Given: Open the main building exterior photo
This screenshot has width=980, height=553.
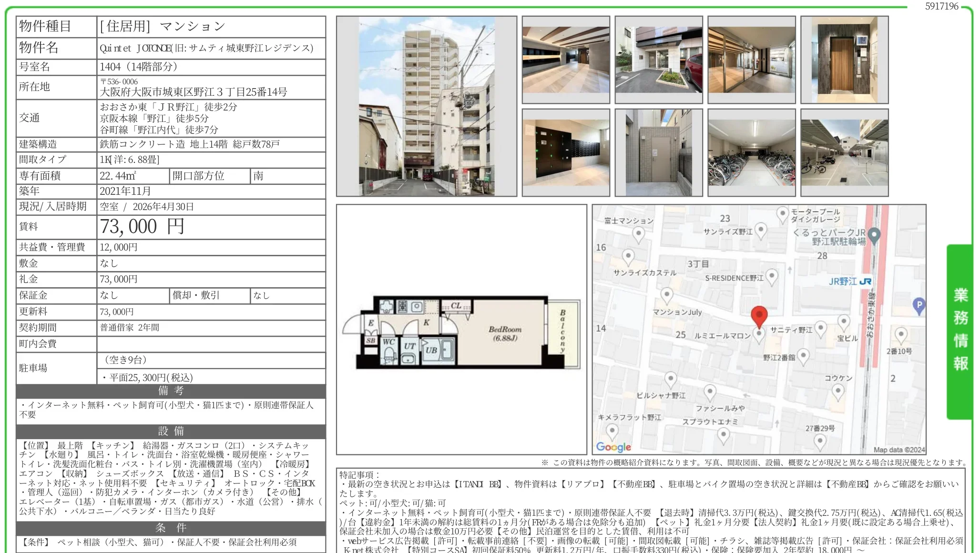Looking at the screenshot, I should [x=426, y=106].
